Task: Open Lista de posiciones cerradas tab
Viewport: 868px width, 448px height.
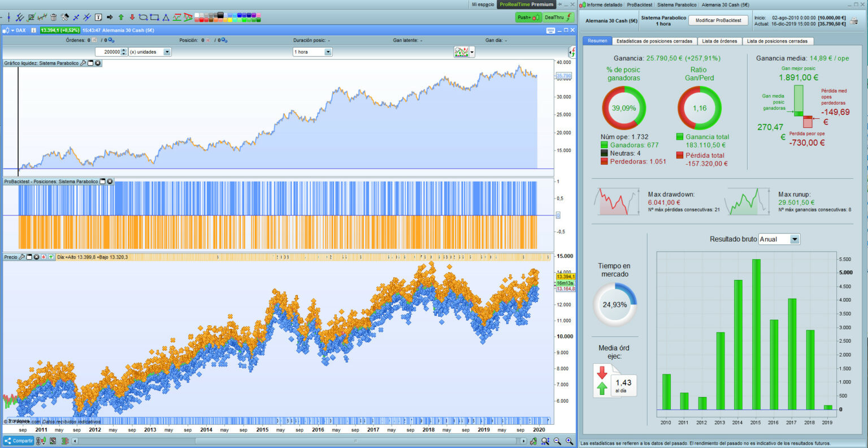Action: (x=777, y=41)
